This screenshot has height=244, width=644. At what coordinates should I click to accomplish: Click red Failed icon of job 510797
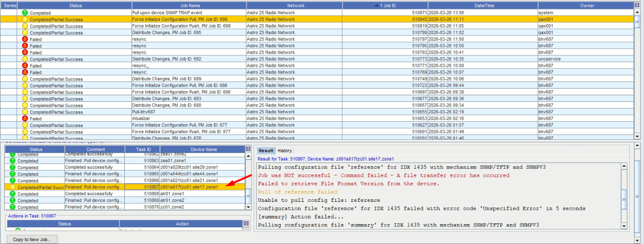[25, 39]
